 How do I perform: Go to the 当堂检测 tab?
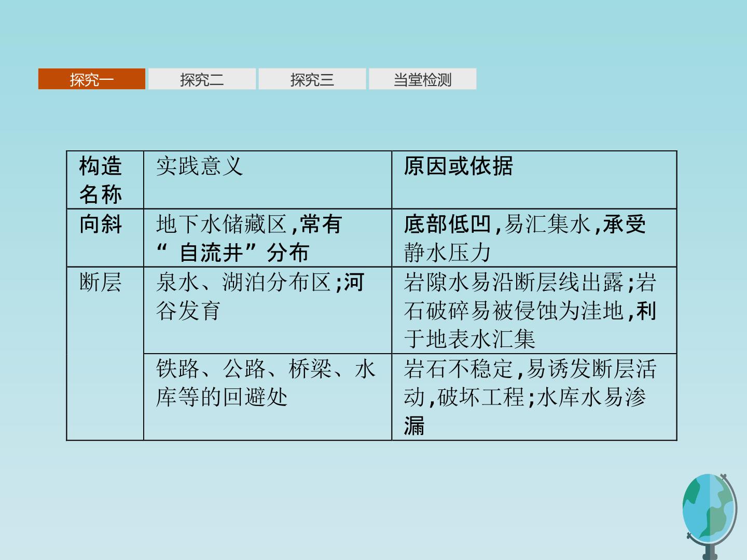point(422,79)
